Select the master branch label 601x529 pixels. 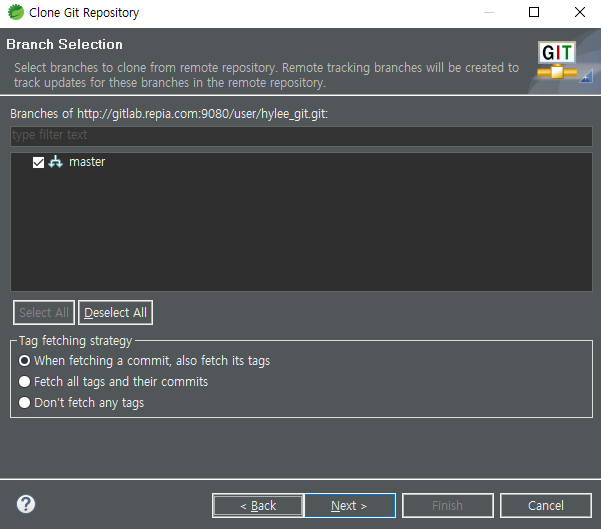87,162
